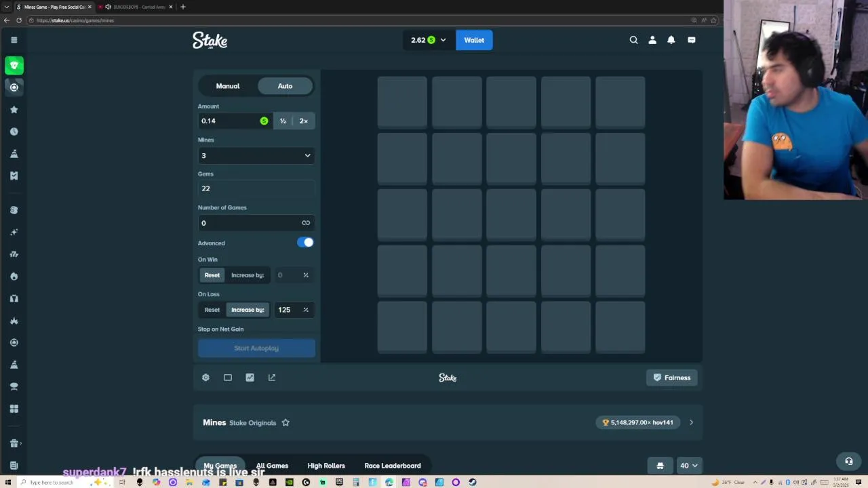The image size is (868, 488).
Task: Select Increase by under On Loss
Action: pos(248,310)
